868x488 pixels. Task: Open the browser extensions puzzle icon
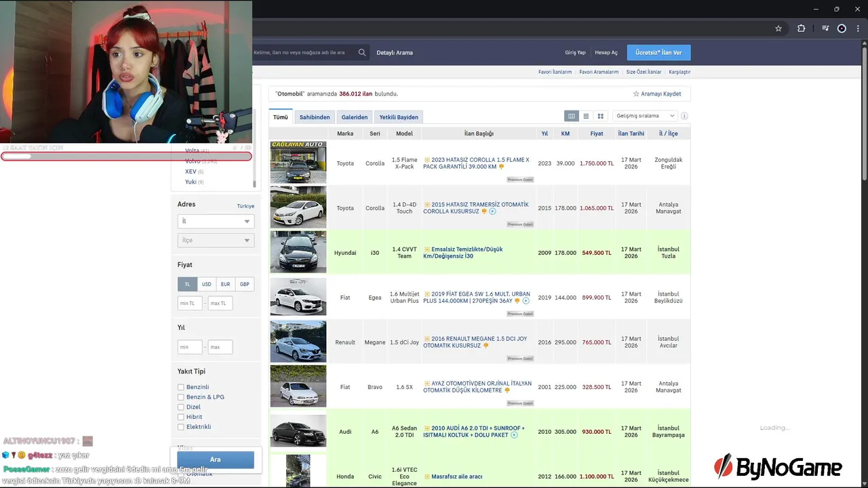[802, 28]
